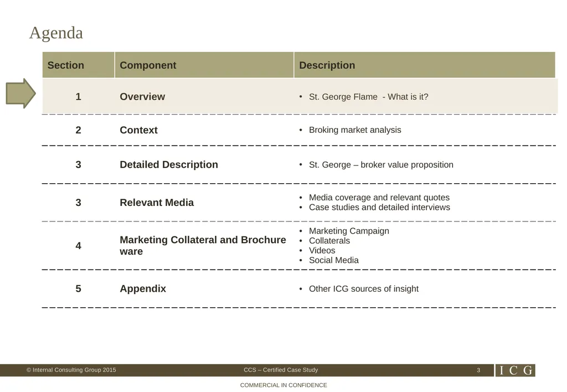Click 'St. George – broker value proposition' bullet
Viewport: 567px width, 392px height.
point(381,165)
